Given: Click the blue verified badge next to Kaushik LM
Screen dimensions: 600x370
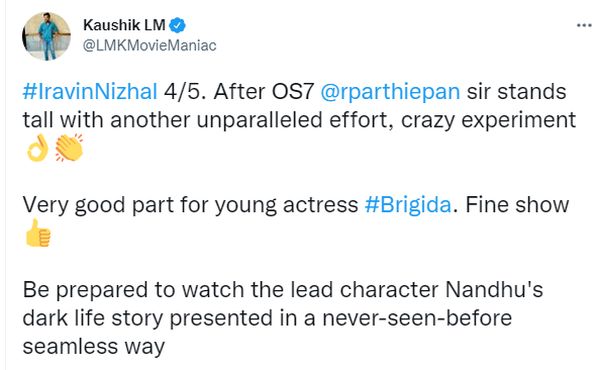Looking at the screenshot, I should pyautogui.click(x=177, y=25).
